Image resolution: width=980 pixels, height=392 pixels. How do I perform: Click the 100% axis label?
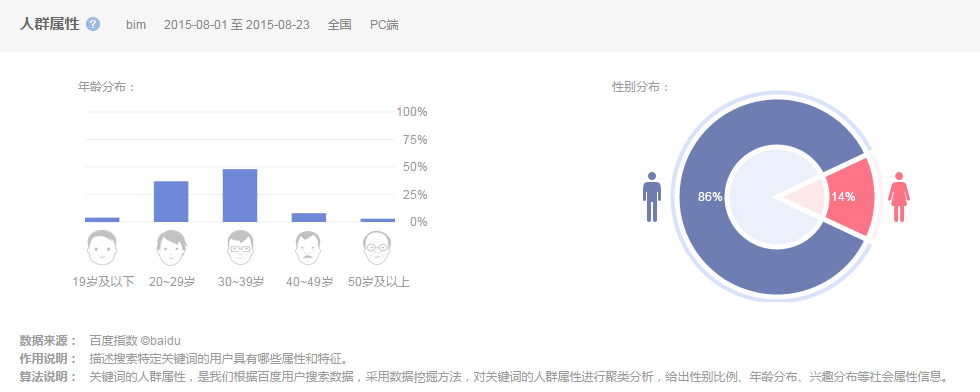click(412, 112)
